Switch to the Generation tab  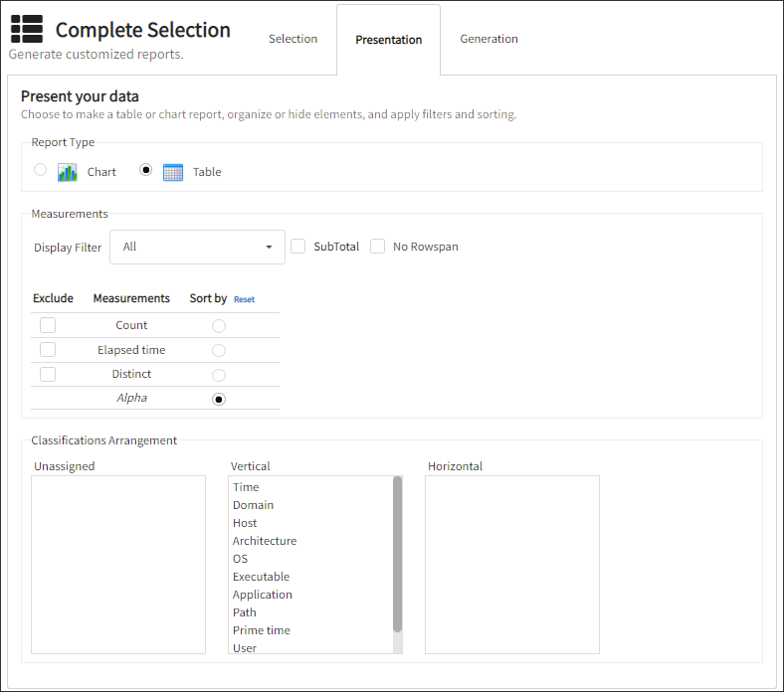[489, 39]
